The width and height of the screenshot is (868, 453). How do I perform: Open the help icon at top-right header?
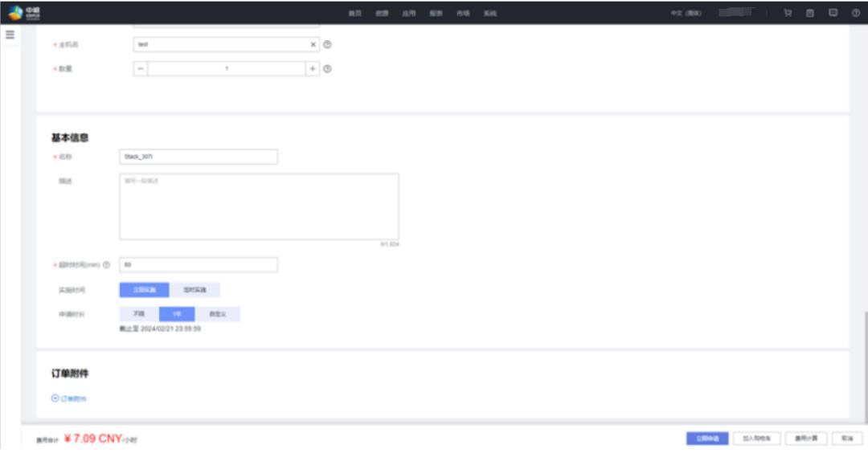tap(856, 13)
